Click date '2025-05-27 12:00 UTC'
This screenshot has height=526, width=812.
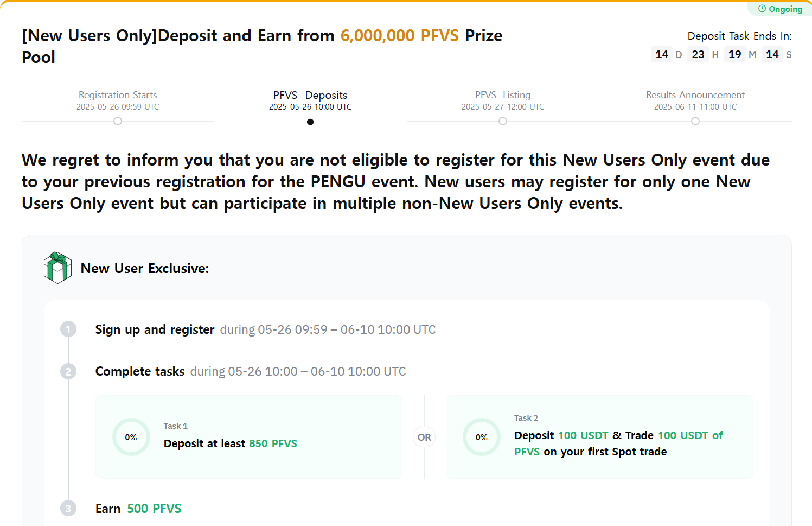click(503, 107)
